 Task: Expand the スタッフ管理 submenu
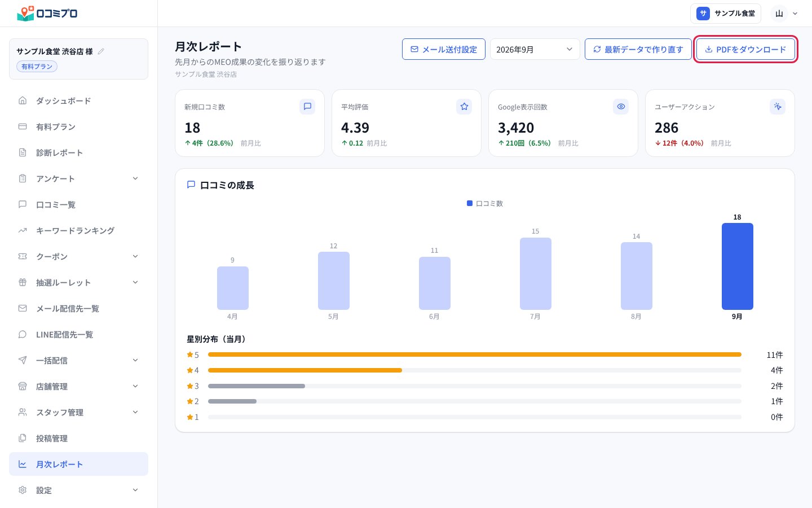coord(135,412)
